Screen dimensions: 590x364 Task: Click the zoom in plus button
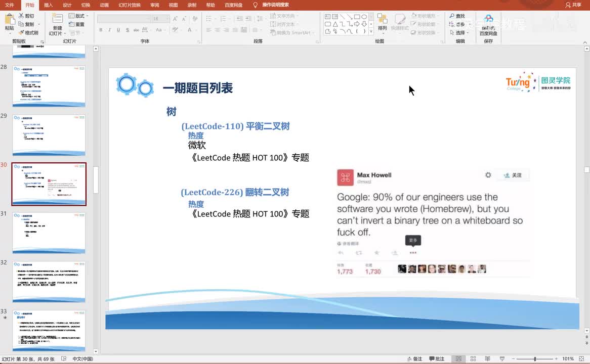point(556,359)
